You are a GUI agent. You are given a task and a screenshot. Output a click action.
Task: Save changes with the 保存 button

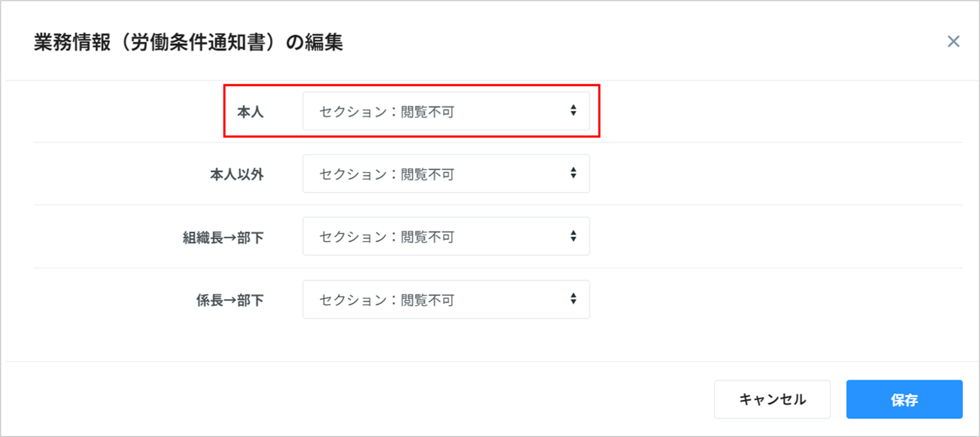point(904,399)
